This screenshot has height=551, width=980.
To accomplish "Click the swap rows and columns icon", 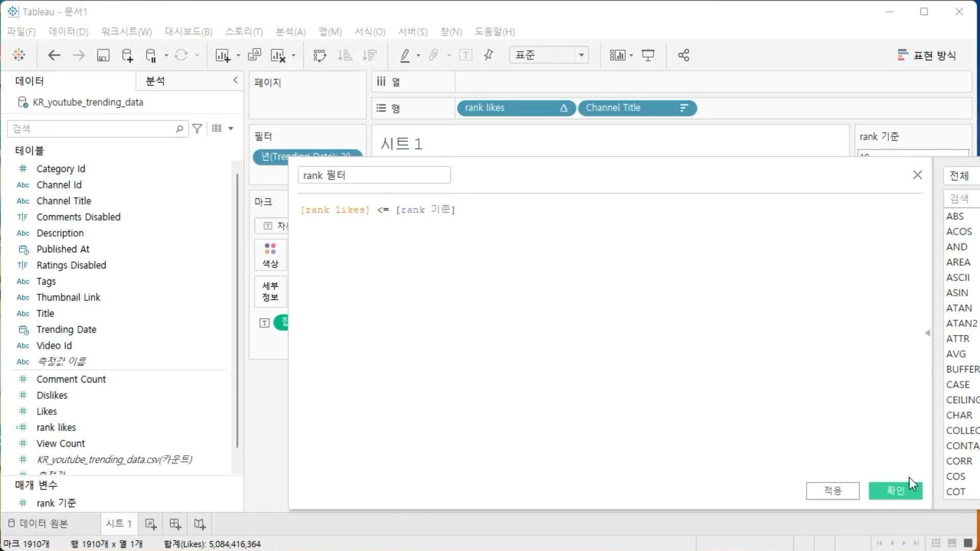I will click(x=320, y=55).
